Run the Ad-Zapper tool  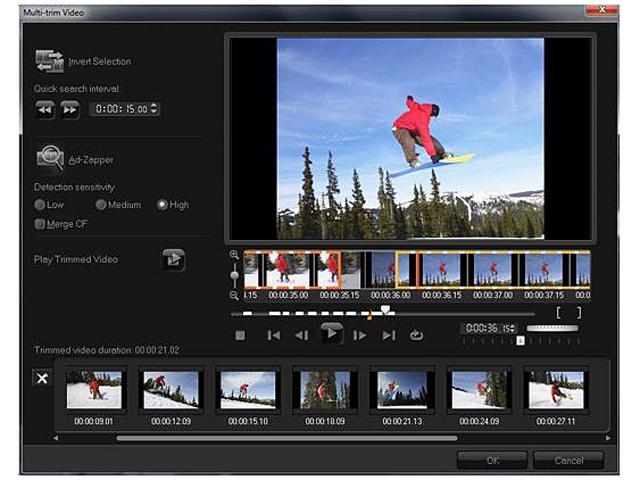tap(50, 158)
